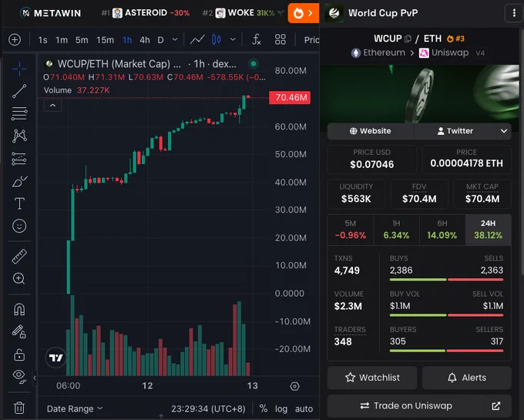
Task: Open trending token #2 WOKE
Action: pyautogui.click(x=243, y=13)
